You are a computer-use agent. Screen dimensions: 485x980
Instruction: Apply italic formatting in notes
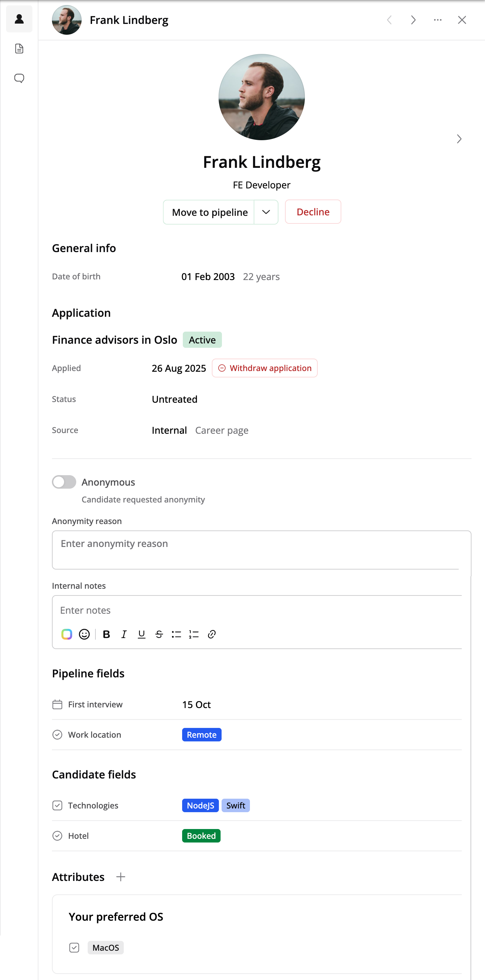124,634
